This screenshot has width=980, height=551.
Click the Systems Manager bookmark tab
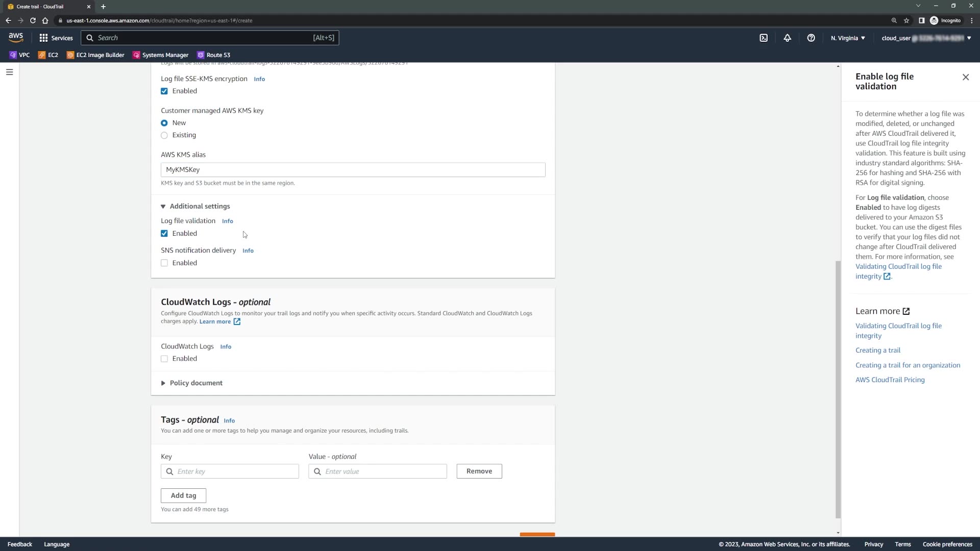click(160, 55)
